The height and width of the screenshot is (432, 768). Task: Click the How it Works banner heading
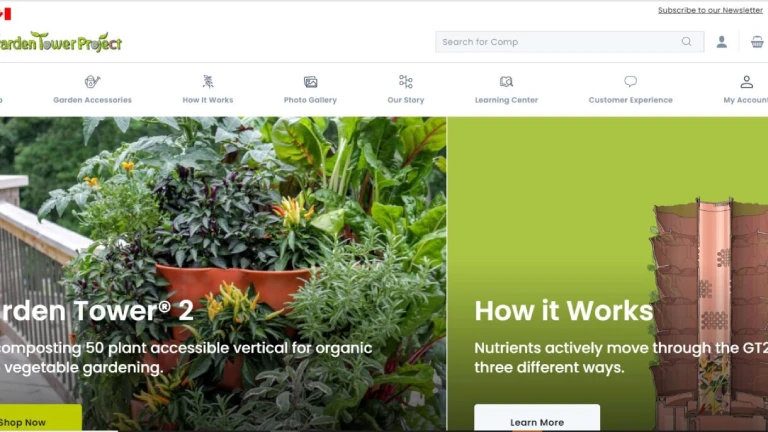point(563,311)
